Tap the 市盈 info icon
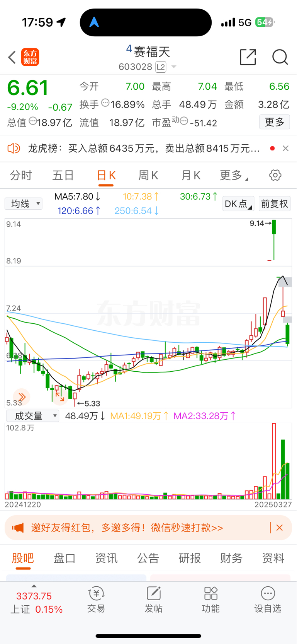 pyautogui.click(x=184, y=121)
